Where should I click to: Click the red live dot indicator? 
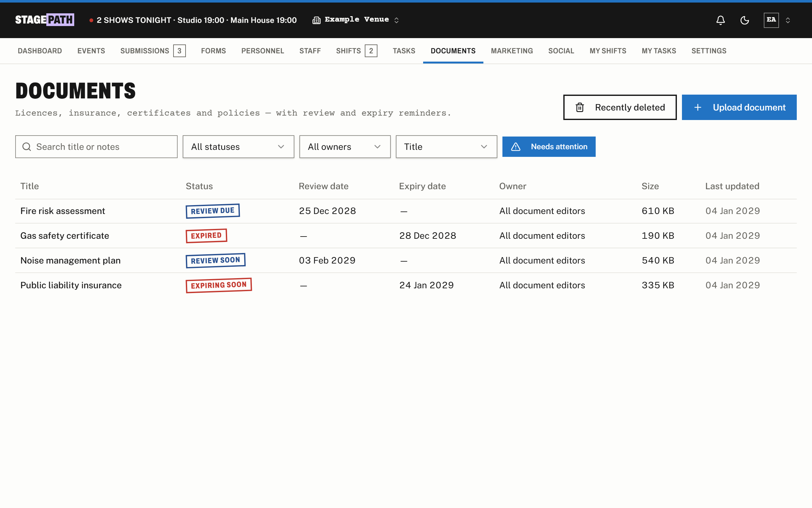tap(91, 20)
